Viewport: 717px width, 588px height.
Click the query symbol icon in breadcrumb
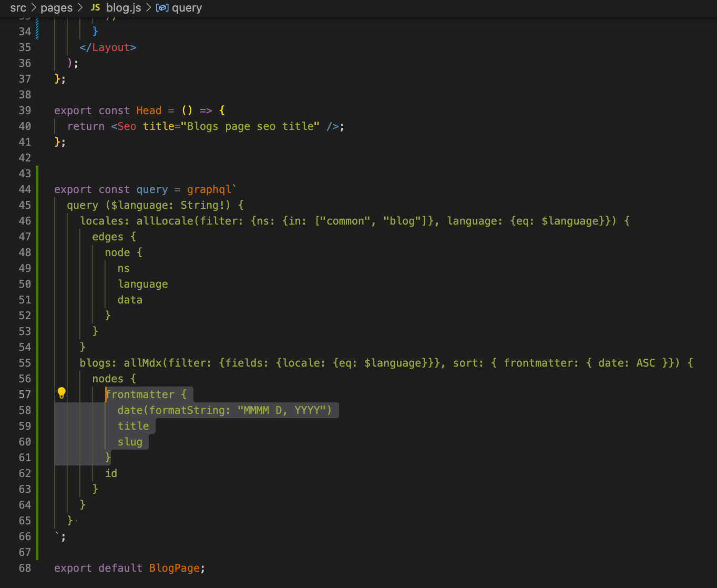point(162,8)
